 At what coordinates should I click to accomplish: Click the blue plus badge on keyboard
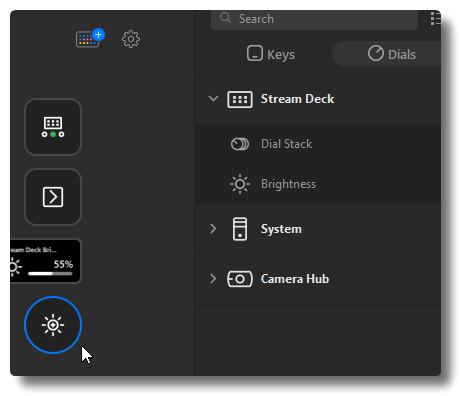point(99,35)
